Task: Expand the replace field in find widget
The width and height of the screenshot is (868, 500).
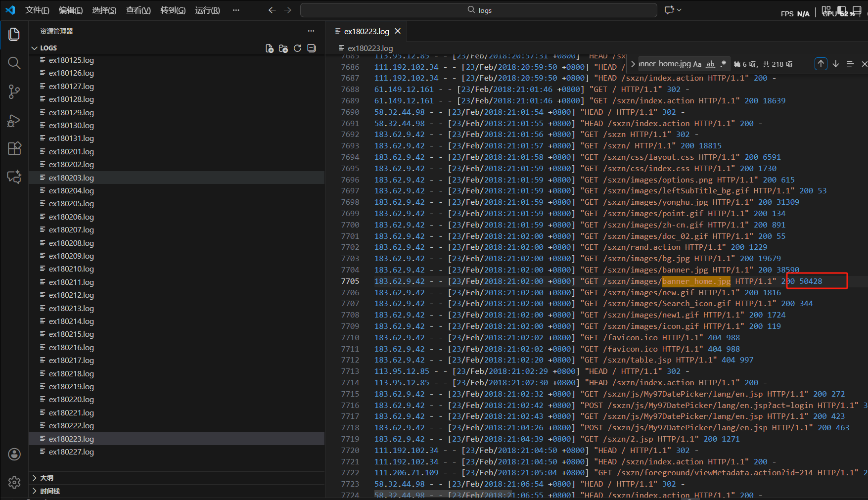Action: pyautogui.click(x=633, y=64)
